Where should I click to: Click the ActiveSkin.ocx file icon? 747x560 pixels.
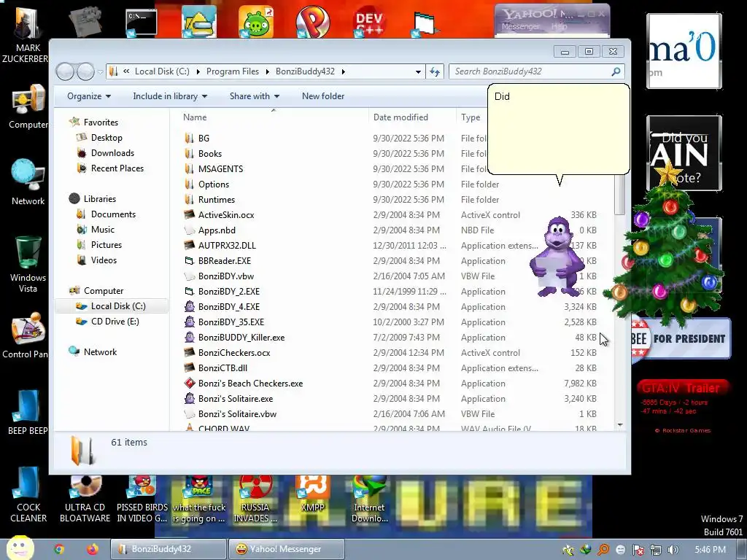(189, 215)
